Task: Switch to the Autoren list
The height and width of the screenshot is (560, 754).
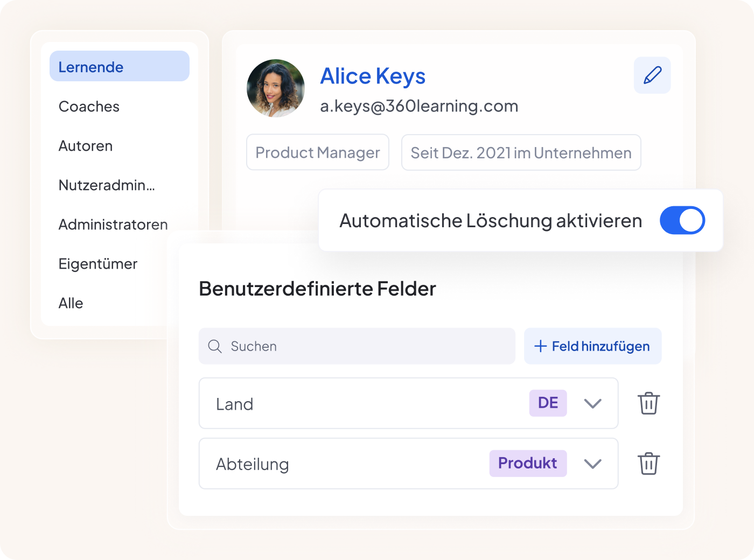Action: pos(86,146)
